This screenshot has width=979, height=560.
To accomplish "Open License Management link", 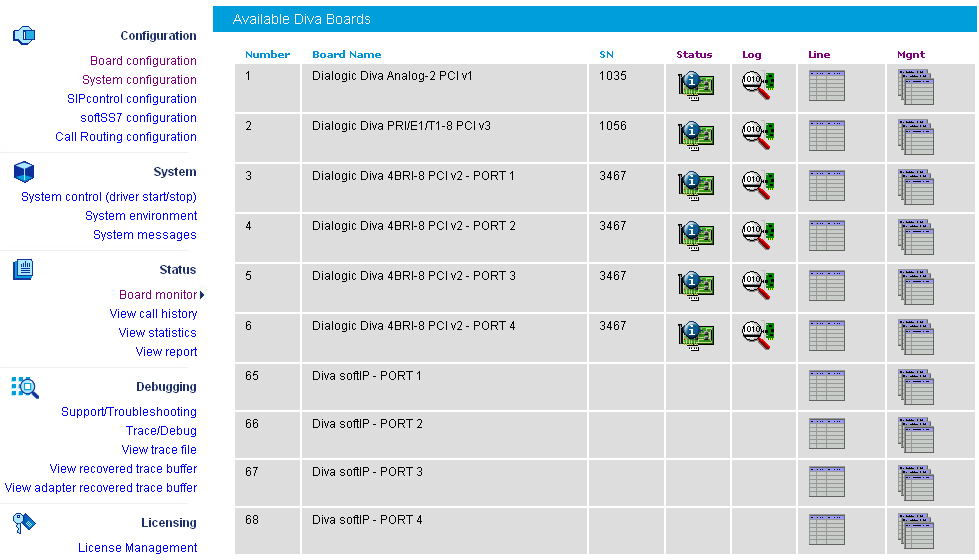I will [x=137, y=548].
